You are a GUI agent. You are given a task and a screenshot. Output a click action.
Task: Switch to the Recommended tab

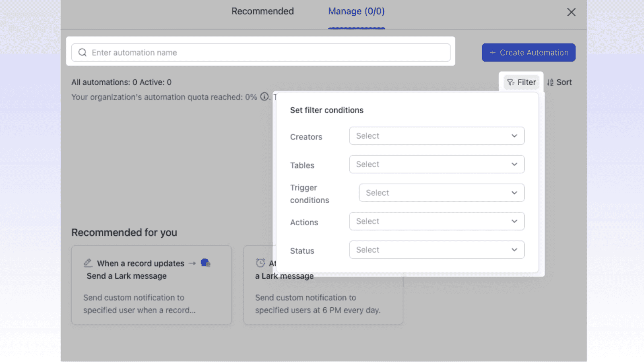(262, 11)
